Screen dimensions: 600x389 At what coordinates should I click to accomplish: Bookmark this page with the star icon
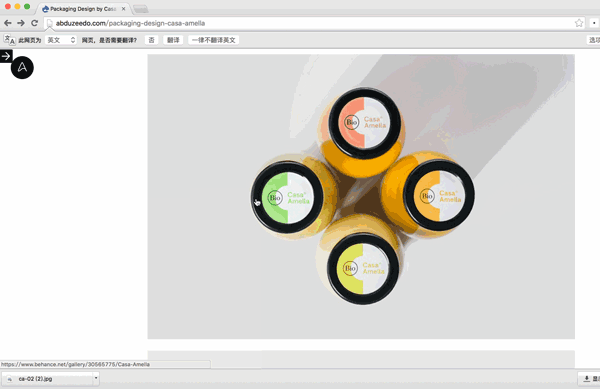tap(579, 23)
